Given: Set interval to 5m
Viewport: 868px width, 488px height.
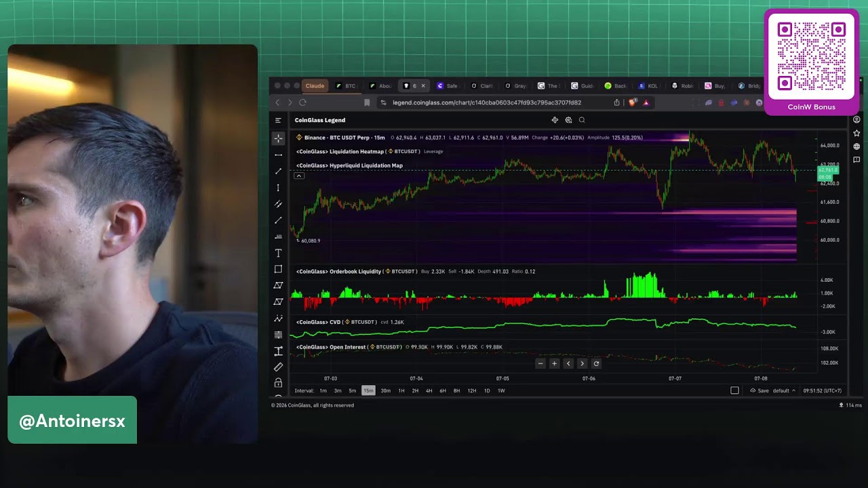Looking at the screenshot, I should 353,390.
